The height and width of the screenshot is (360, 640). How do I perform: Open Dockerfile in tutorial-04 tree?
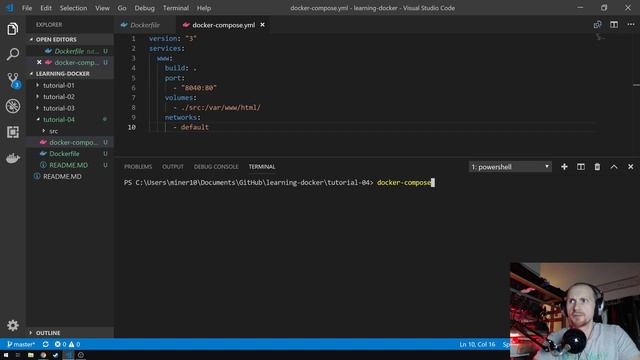tap(70, 154)
